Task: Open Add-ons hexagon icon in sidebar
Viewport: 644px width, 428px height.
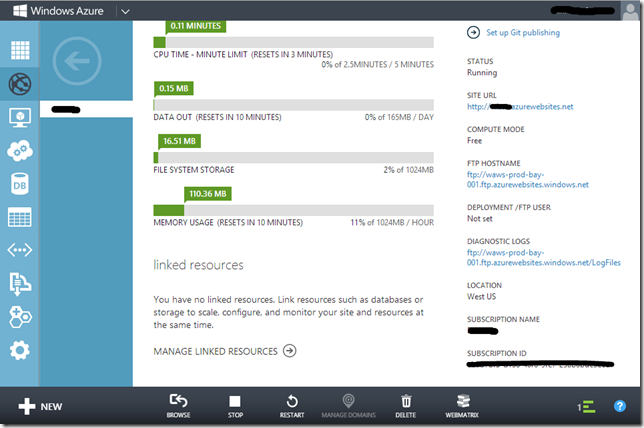Action: tap(20, 317)
